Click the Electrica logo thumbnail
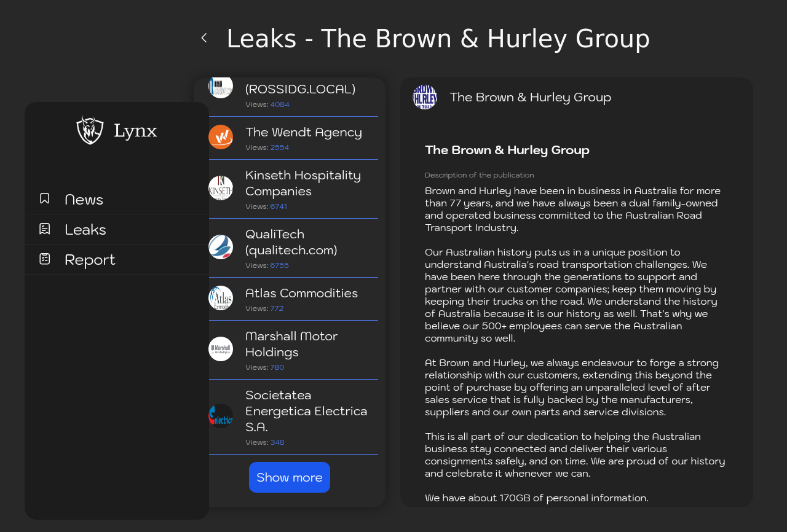The width and height of the screenshot is (787, 532). (x=221, y=416)
